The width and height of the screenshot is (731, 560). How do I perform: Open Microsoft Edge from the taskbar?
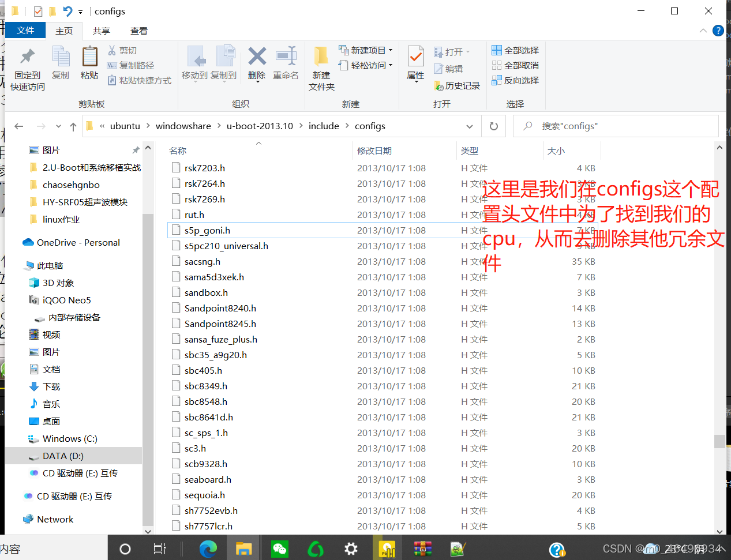[x=208, y=548]
